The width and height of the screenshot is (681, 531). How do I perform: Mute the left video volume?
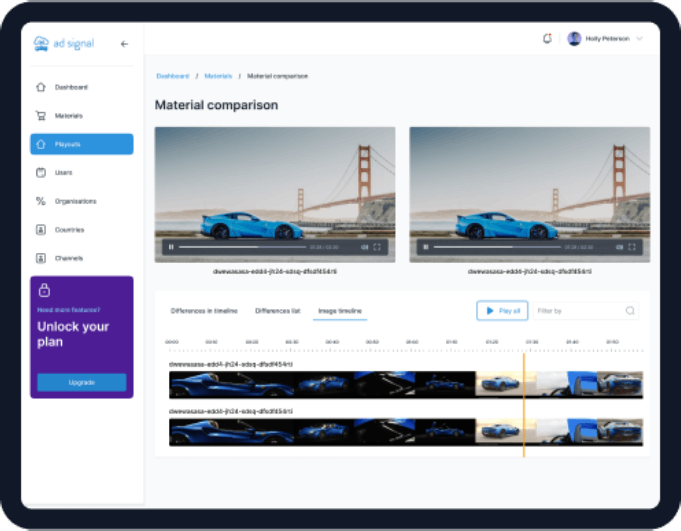point(364,246)
